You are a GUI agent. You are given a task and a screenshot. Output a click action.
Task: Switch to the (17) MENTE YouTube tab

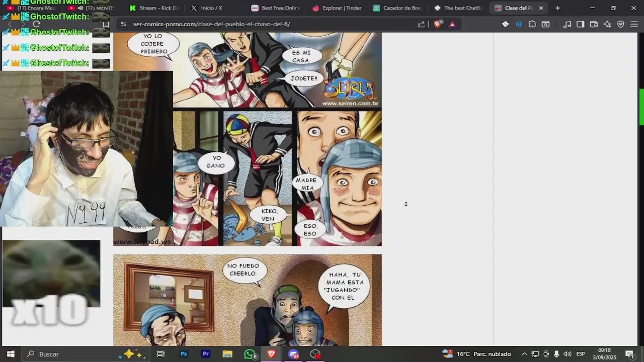93,8
